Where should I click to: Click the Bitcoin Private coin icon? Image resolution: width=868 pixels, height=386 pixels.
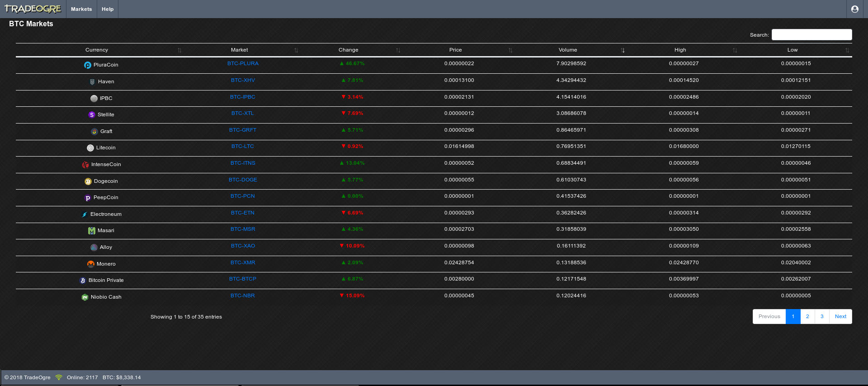(83, 281)
